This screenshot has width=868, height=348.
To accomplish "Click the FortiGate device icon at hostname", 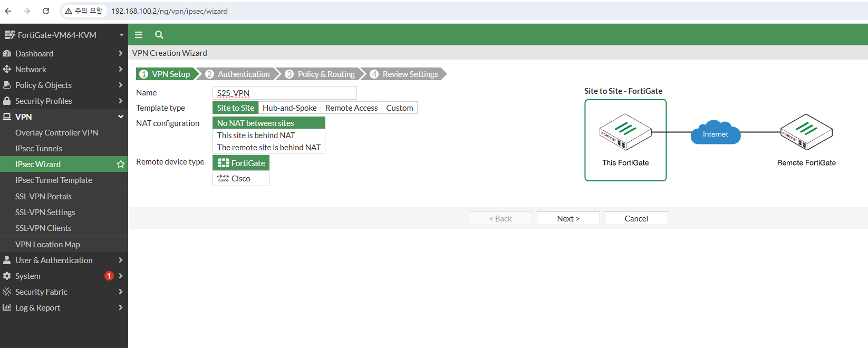I will click(x=10, y=35).
